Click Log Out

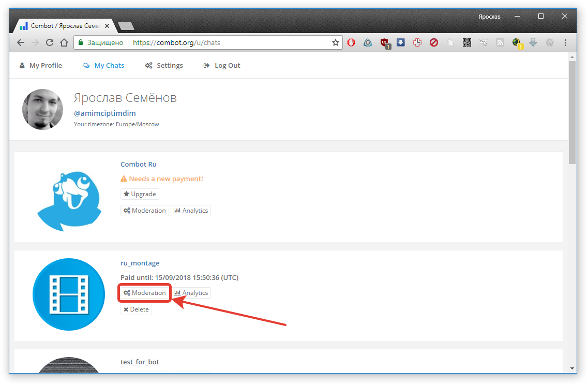(x=222, y=65)
